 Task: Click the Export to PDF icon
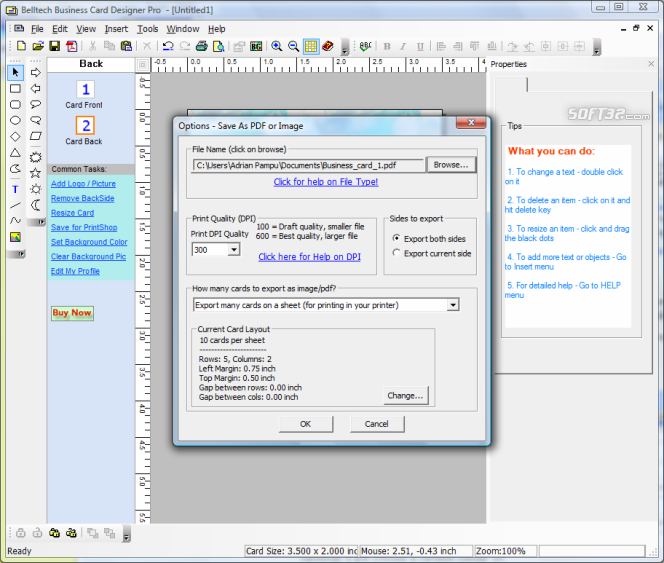72,46
